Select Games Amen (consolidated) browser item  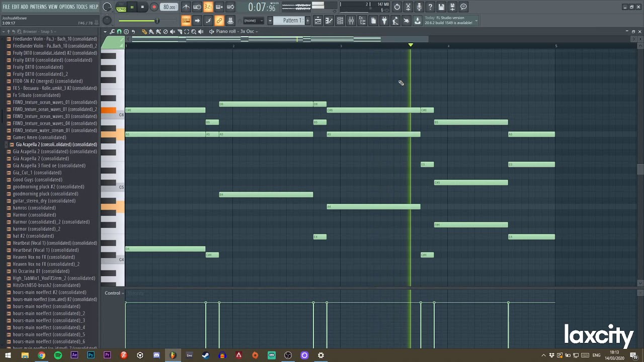coord(39,137)
